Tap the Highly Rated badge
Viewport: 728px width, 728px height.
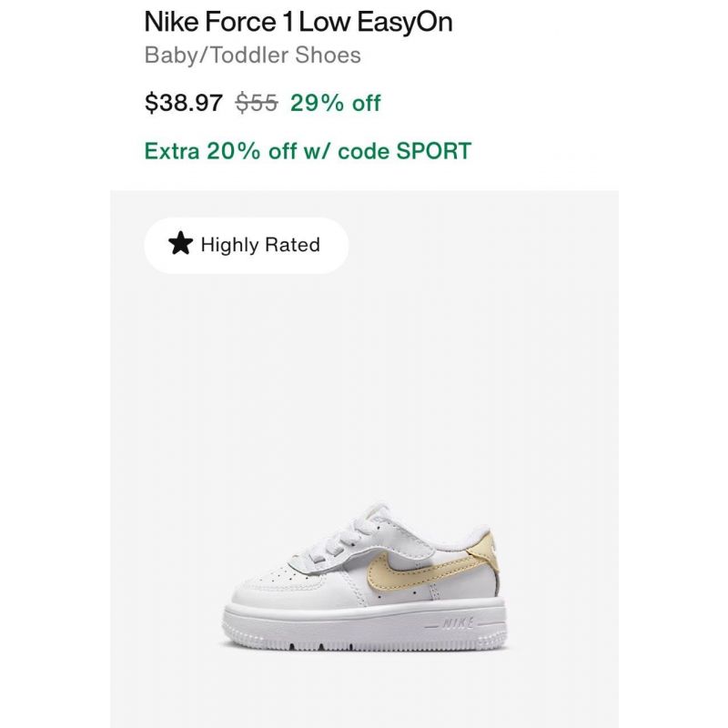coord(246,245)
